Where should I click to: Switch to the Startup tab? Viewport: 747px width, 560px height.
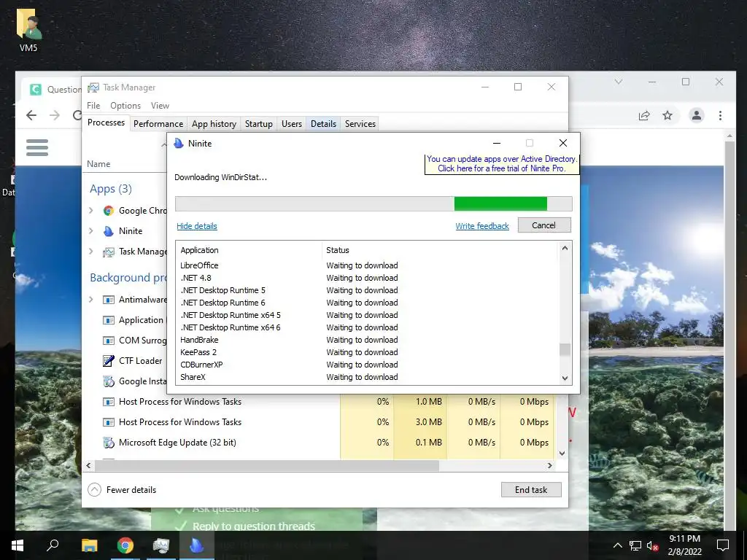259,124
